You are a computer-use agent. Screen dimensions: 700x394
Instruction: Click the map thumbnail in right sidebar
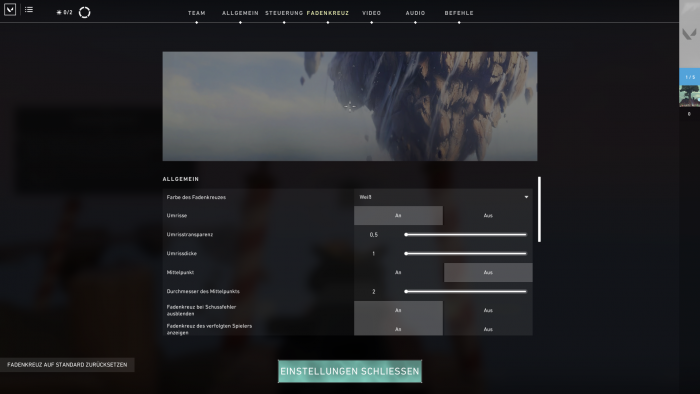pos(689,96)
